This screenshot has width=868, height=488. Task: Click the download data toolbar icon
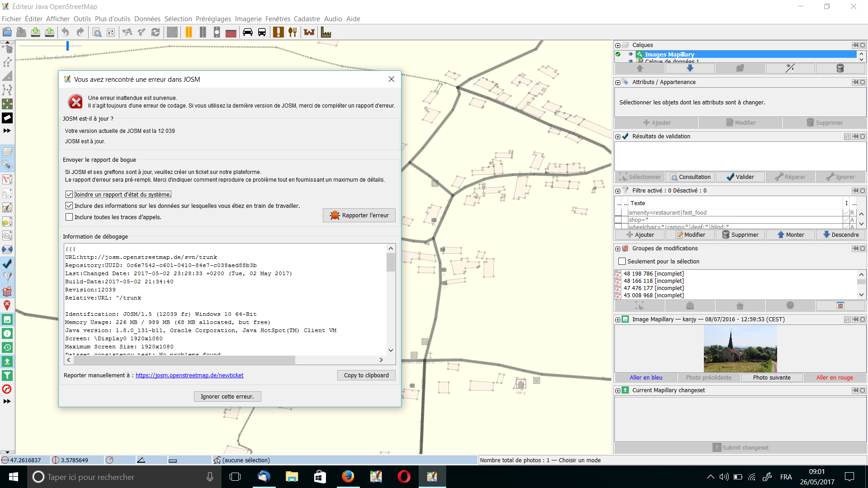(35, 32)
